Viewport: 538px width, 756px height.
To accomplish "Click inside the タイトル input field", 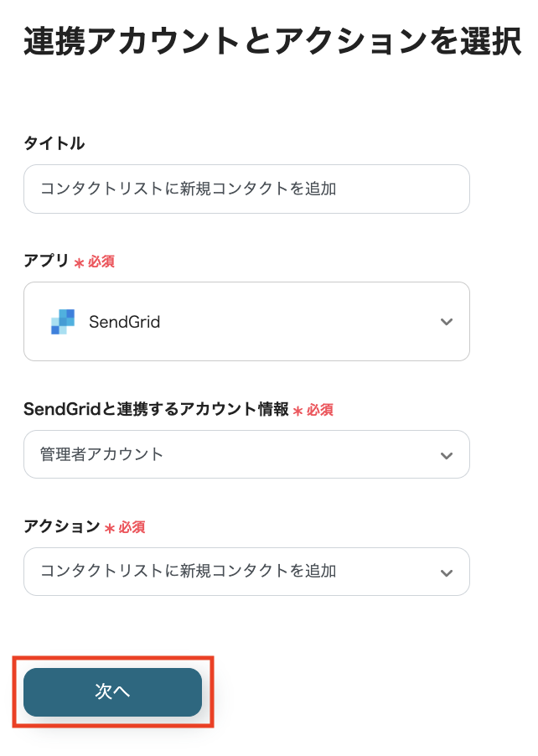I will pos(246,189).
